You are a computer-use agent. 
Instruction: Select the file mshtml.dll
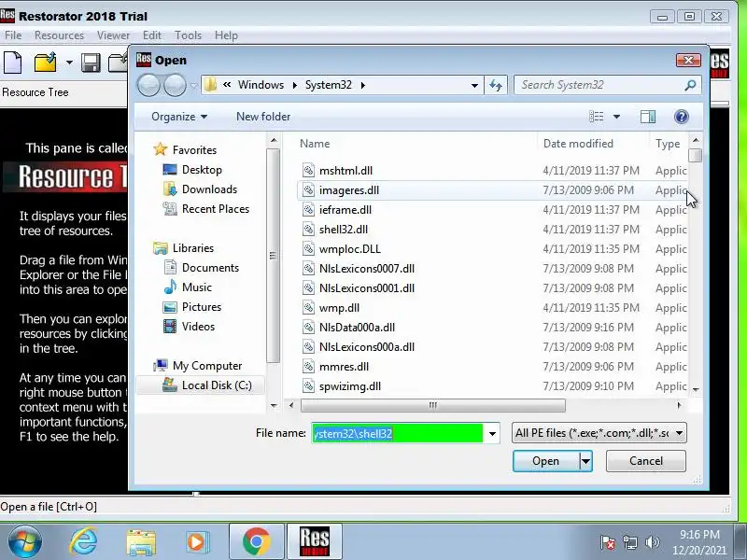(x=345, y=171)
